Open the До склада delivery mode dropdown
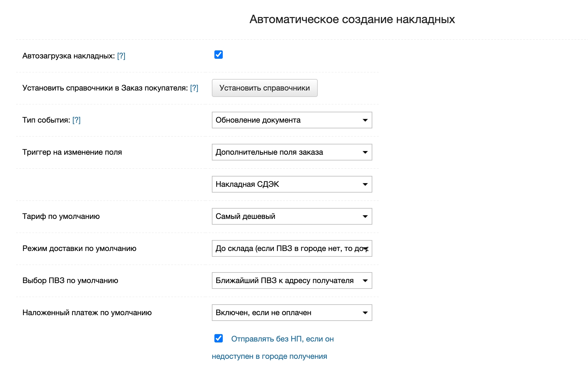The image size is (588, 380). [x=292, y=248]
